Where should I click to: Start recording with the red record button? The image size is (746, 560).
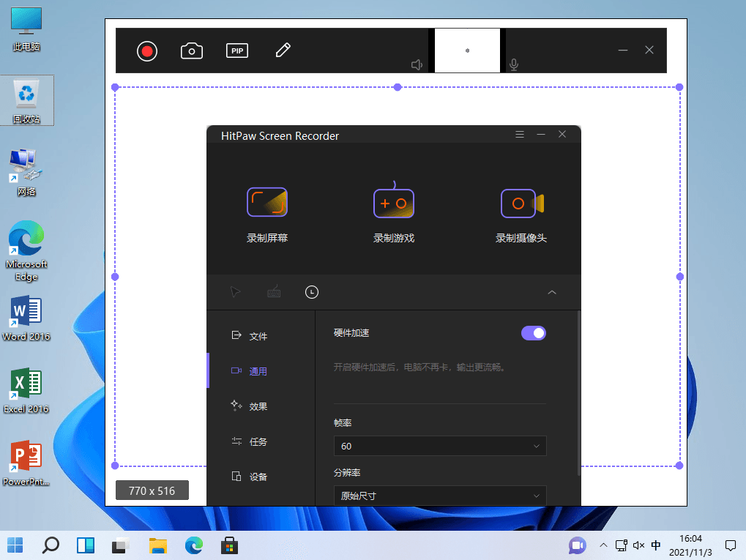pyautogui.click(x=147, y=51)
